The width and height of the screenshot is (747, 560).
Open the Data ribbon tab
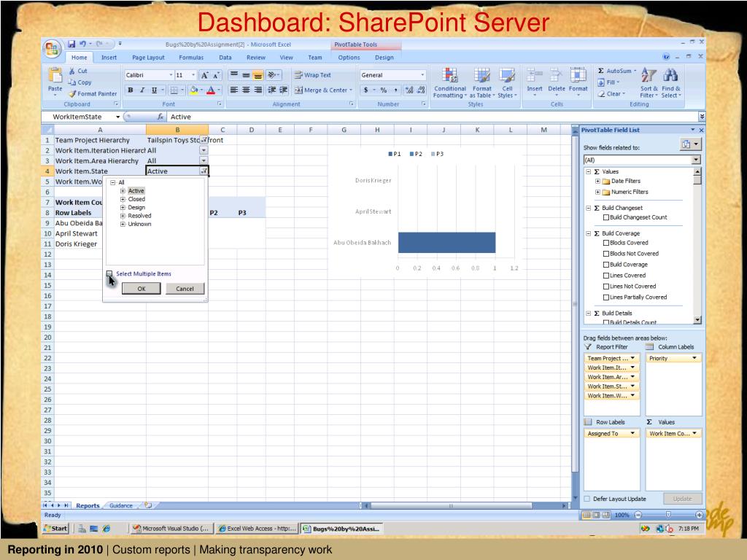tap(225, 58)
